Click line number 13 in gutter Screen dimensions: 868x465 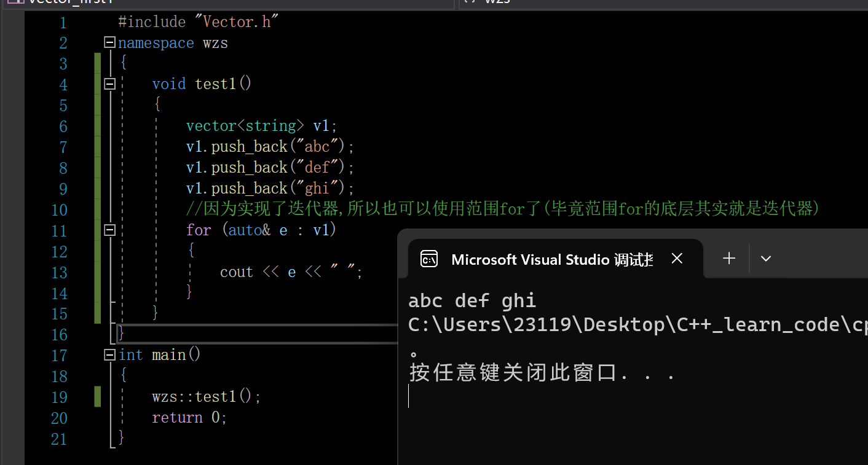point(59,273)
